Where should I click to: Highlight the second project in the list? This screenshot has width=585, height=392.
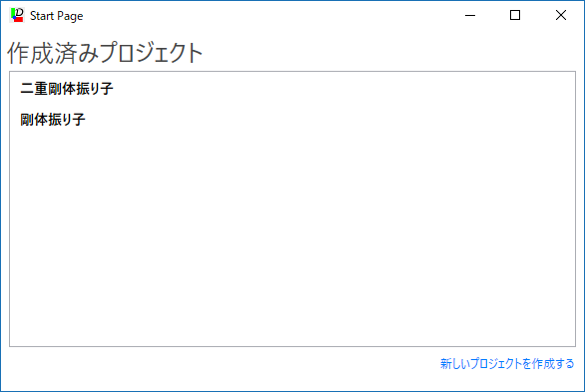pos(53,120)
